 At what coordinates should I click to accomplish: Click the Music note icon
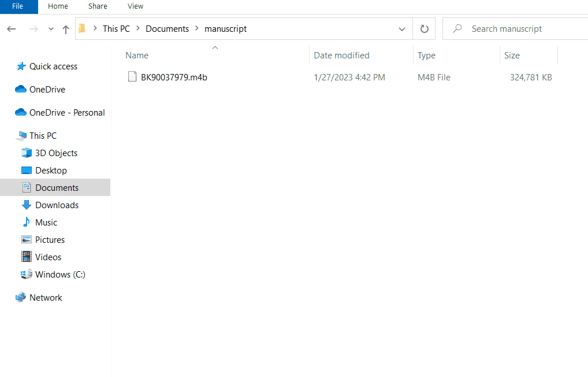click(x=26, y=223)
